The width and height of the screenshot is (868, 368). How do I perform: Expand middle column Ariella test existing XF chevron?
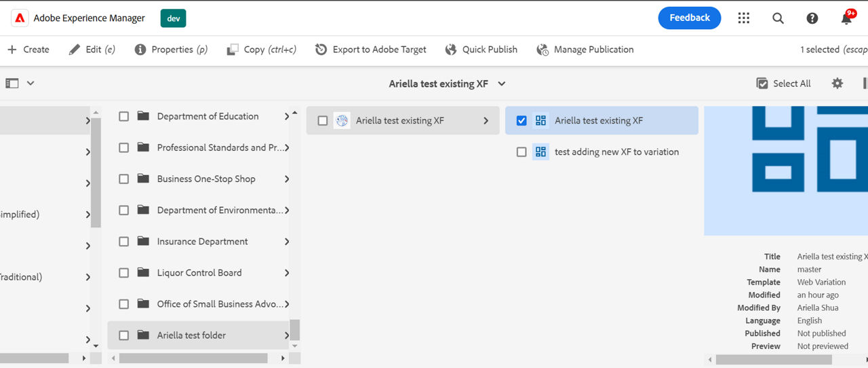click(x=486, y=121)
